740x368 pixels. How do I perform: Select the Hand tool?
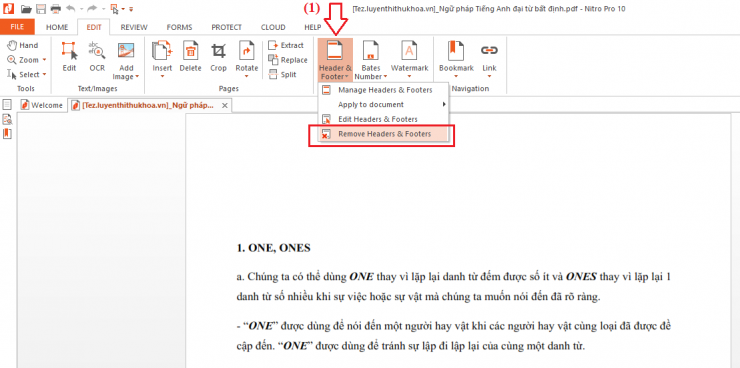[x=23, y=45]
